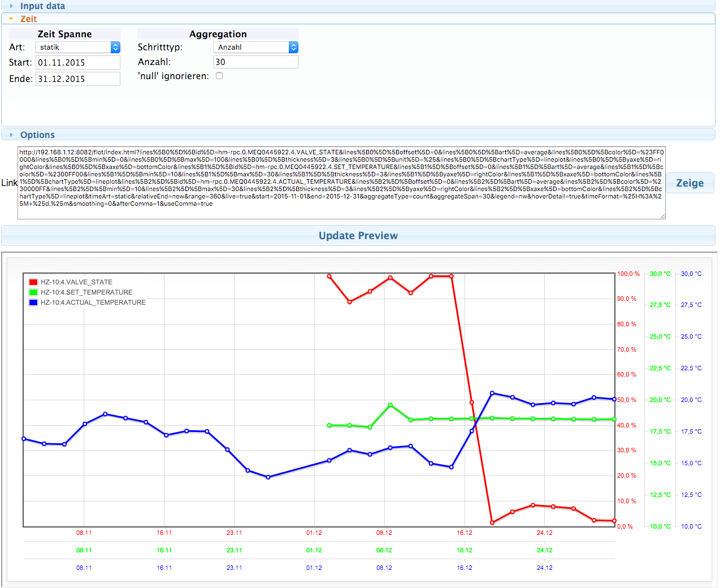Click the green SET_TEMPERATURE legend swatch
The height and width of the screenshot is (588, 720).
[33, 292]
